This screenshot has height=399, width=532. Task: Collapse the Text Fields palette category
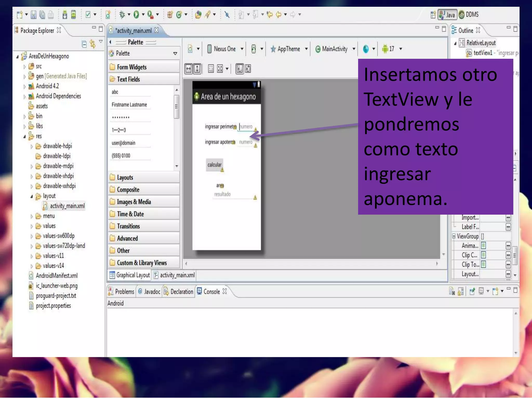pos(144,79)
